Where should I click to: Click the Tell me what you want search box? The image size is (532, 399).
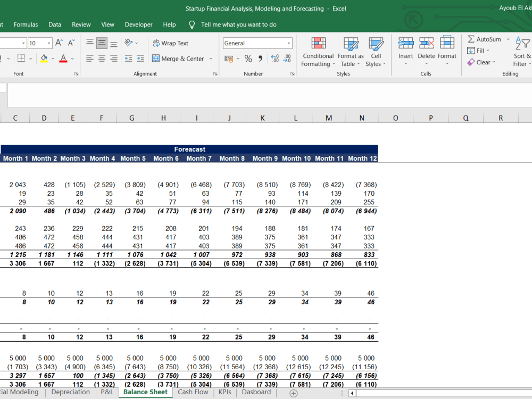[x=238, y=24]
